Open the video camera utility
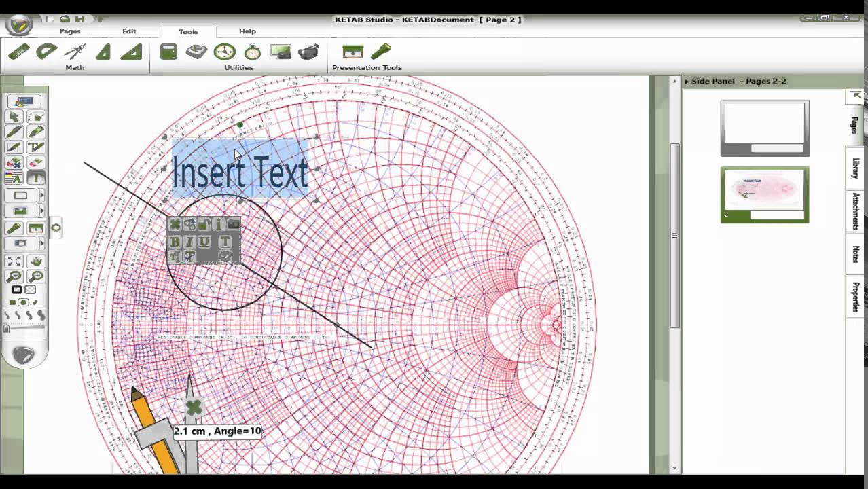Image resolution: width=868 pixels, height=489 pixels. click(x=308, y=52)
